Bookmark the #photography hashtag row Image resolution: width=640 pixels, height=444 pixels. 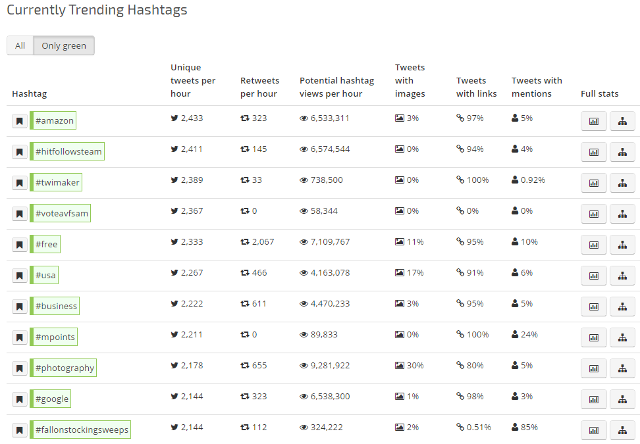(19, 368)
